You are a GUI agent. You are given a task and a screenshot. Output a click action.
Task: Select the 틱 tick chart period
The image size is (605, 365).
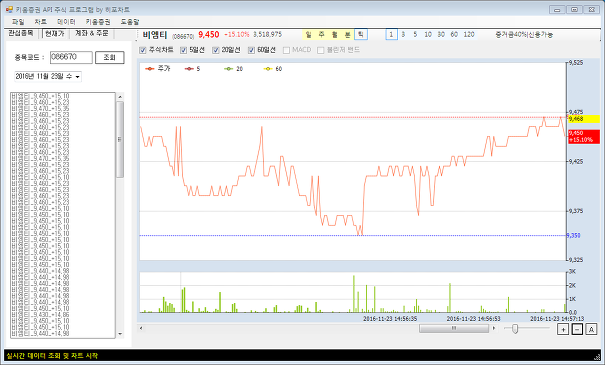361,35
